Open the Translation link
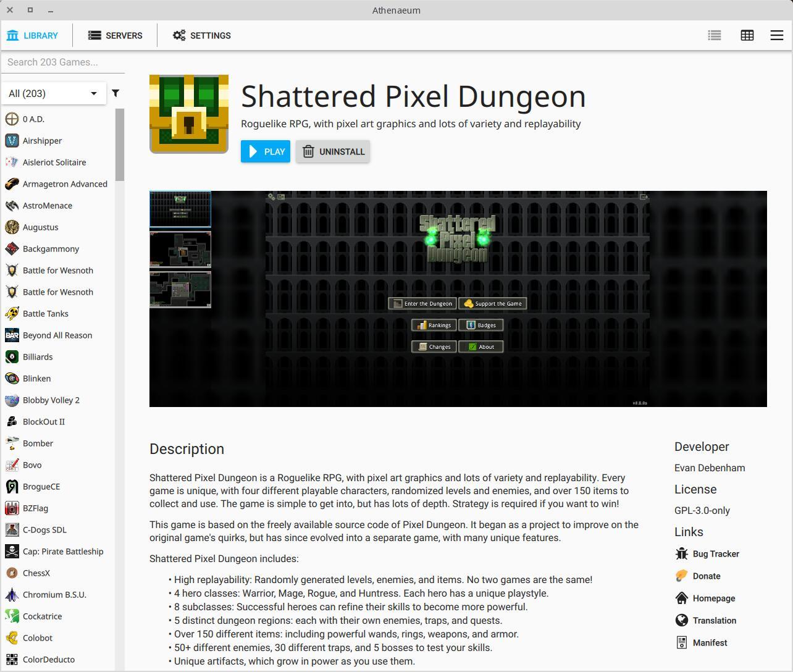 tap(706, 620)
